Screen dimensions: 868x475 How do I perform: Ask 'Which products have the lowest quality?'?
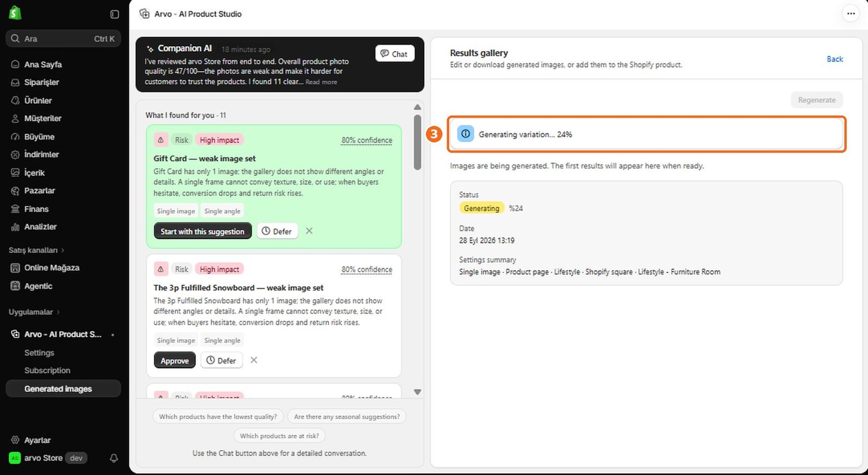[x=218, y=417]
